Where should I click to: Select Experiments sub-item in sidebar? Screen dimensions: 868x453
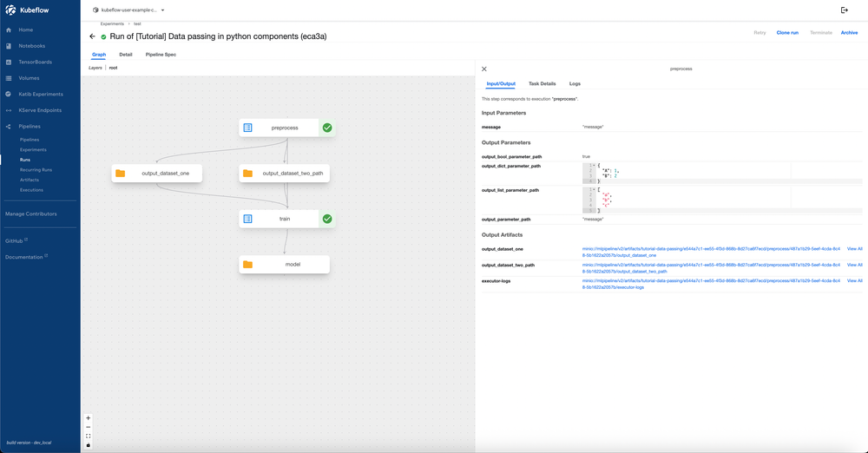coord(33,149)
